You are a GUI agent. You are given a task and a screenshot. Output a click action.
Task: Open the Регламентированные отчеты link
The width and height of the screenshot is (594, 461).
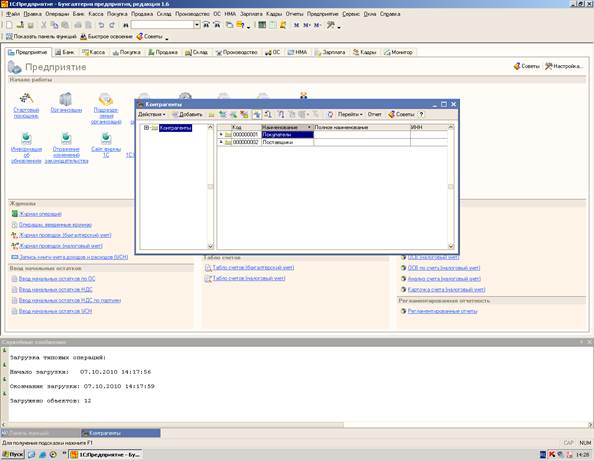442,311
